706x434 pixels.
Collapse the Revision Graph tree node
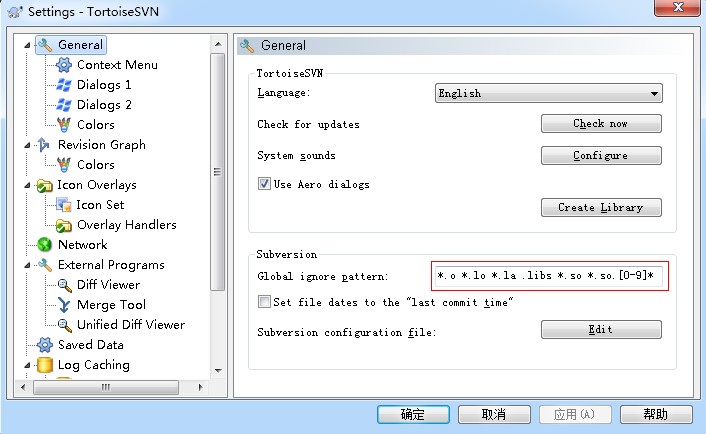(x=27, y=145)
